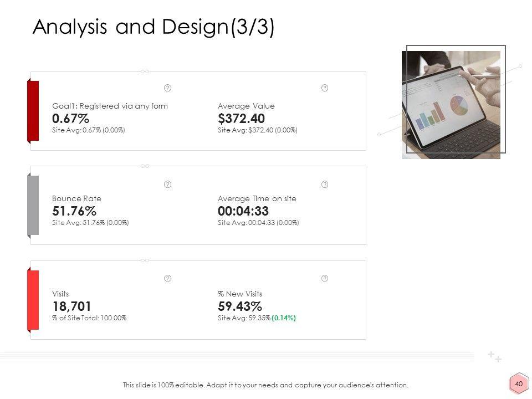The width and height of the screenshot is (532, 399).
Task: Select the gray ribbon on Bounce Rate card
Action: click(x=33, y=206)
